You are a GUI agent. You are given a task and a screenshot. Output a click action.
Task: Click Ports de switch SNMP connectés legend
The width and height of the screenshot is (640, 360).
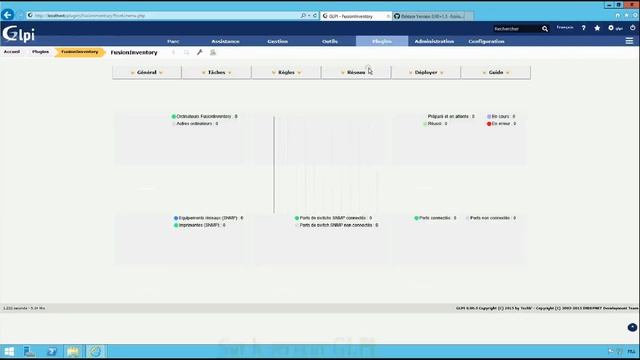tap(333, 218)
